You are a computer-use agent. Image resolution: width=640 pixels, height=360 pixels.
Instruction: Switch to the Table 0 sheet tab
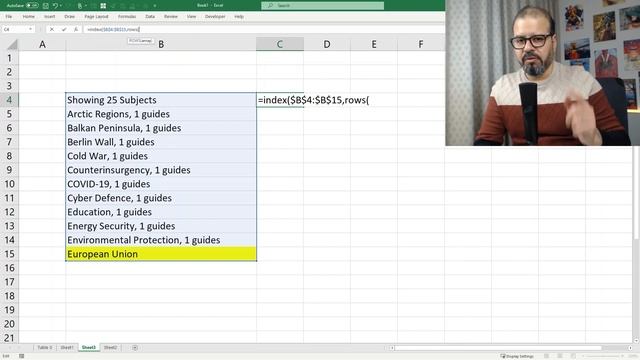point(45,348)
